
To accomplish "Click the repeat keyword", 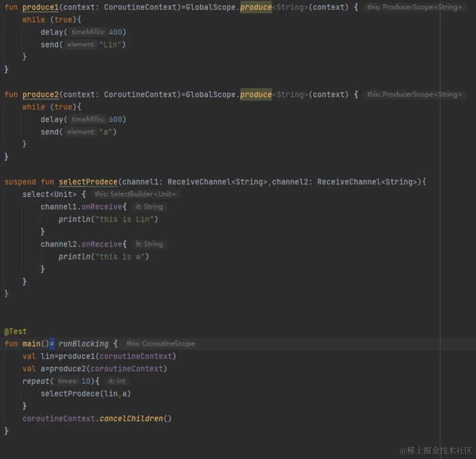I will click(x=36, y=381).
